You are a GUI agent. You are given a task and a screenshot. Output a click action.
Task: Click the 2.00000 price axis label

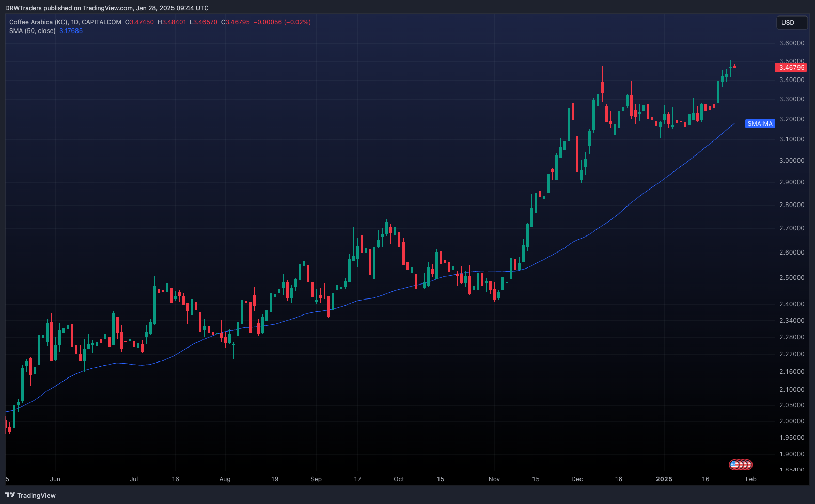tap(792, 421)
